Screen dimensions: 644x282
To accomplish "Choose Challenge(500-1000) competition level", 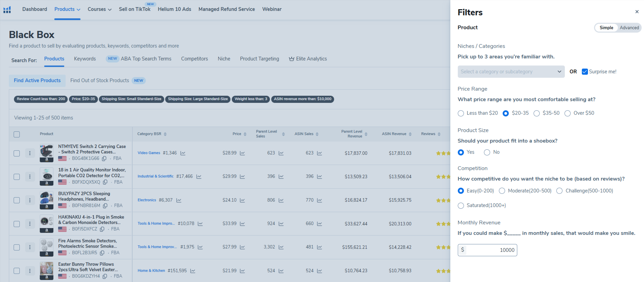I will pyautogui.click(x=559, y=191).
